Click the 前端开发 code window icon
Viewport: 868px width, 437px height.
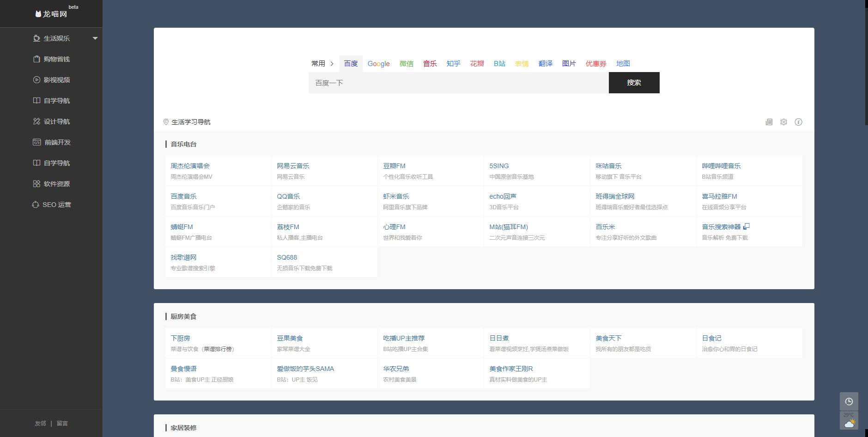click(x=36, y=142)
